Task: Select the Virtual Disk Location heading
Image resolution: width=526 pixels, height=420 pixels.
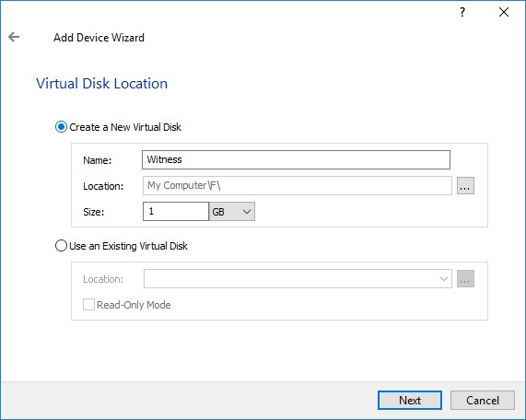Action: pyautogui.click(x=101, y=84)
